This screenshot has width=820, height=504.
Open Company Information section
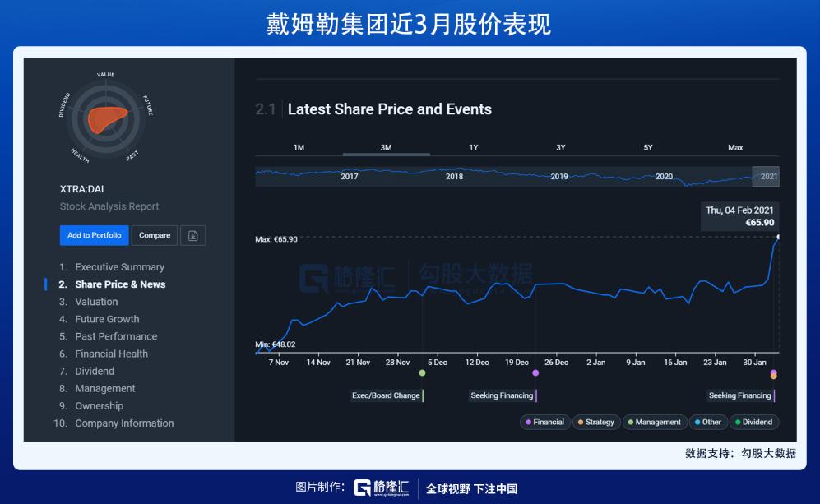pos(124,423)
